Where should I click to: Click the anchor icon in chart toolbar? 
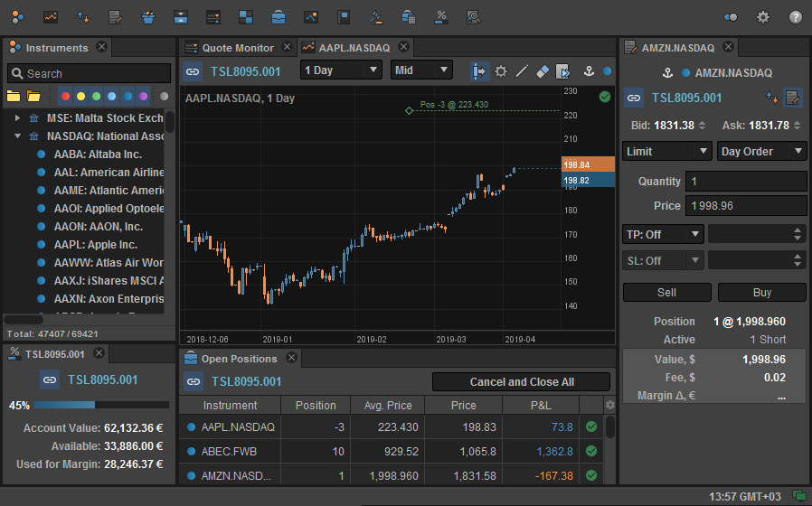(586, 70)
